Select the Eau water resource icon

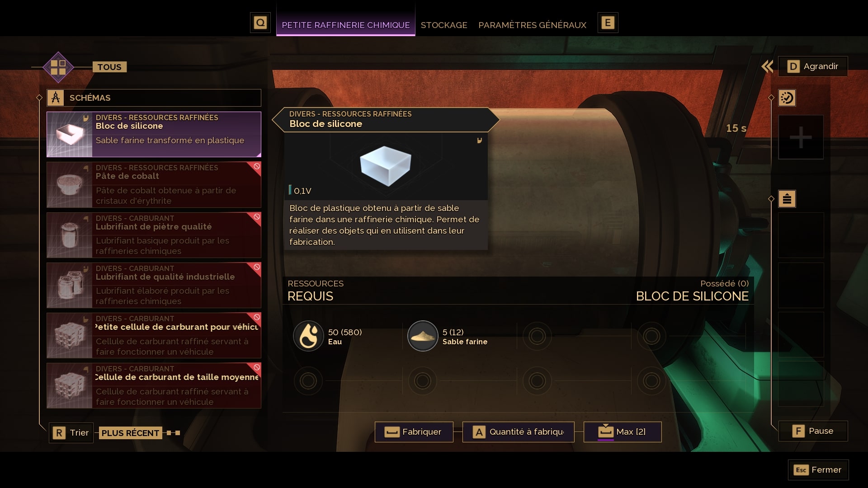tap(308, 336)
